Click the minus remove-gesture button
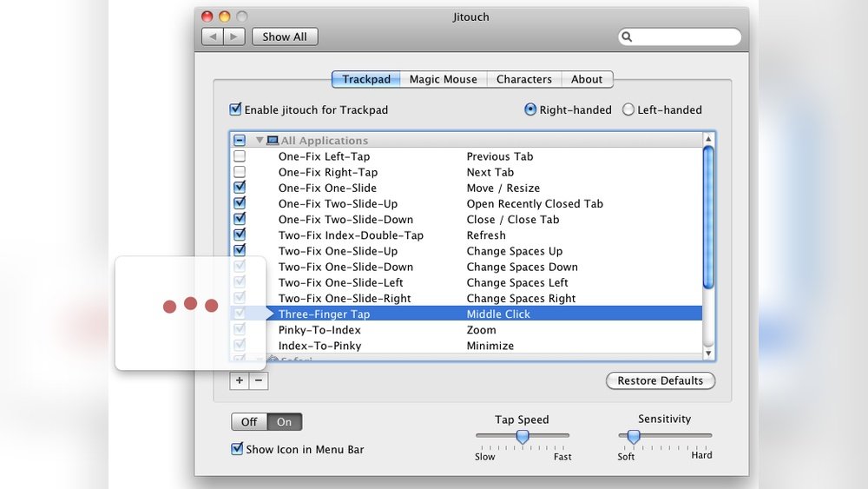868x489 pixels. 259,380
